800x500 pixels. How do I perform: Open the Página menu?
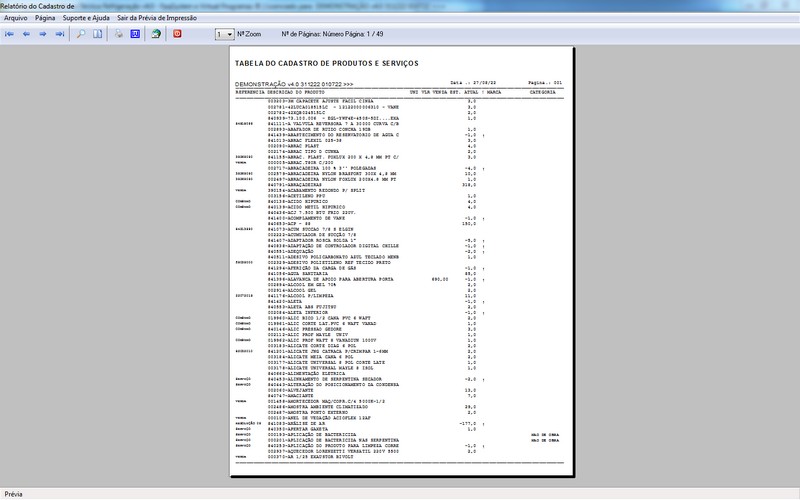click(45, 18)
